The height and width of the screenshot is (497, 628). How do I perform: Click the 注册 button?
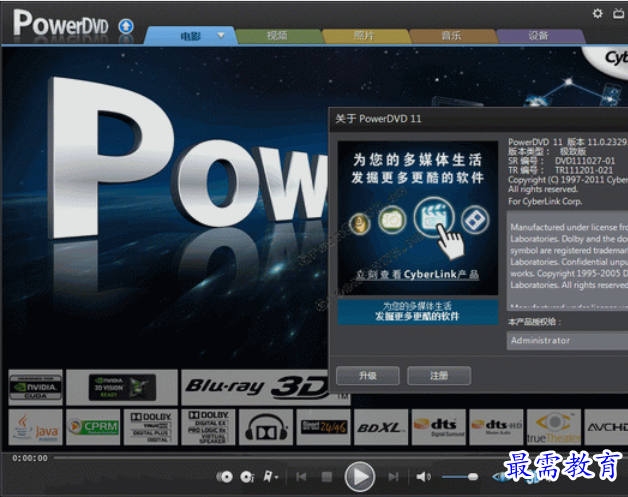coord(439,376)
